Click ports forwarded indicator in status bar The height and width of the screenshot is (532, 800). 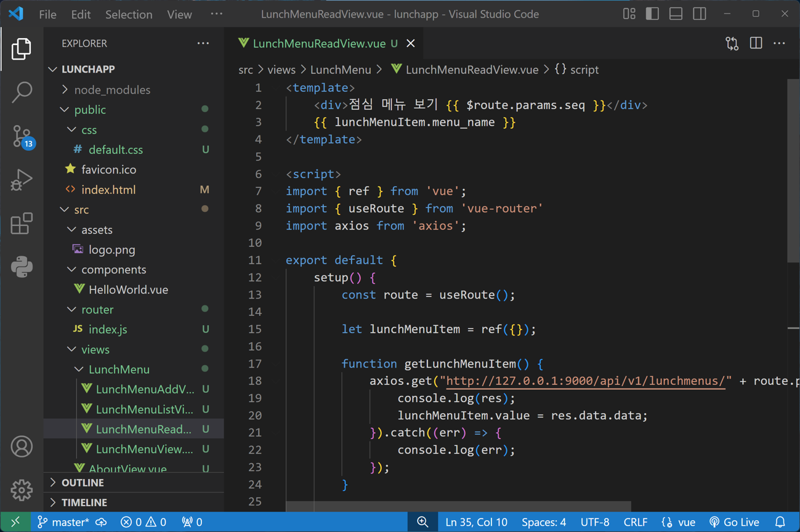tap(192, 522)
